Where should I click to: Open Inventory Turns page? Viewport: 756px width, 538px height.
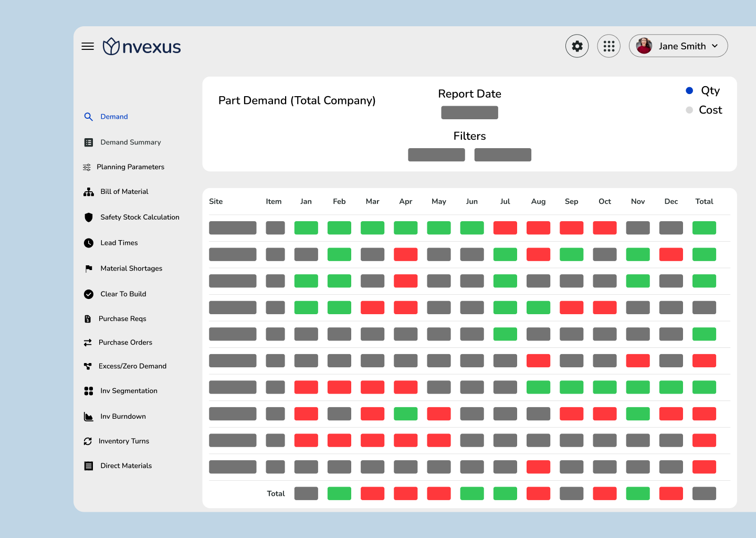(124, 441)
